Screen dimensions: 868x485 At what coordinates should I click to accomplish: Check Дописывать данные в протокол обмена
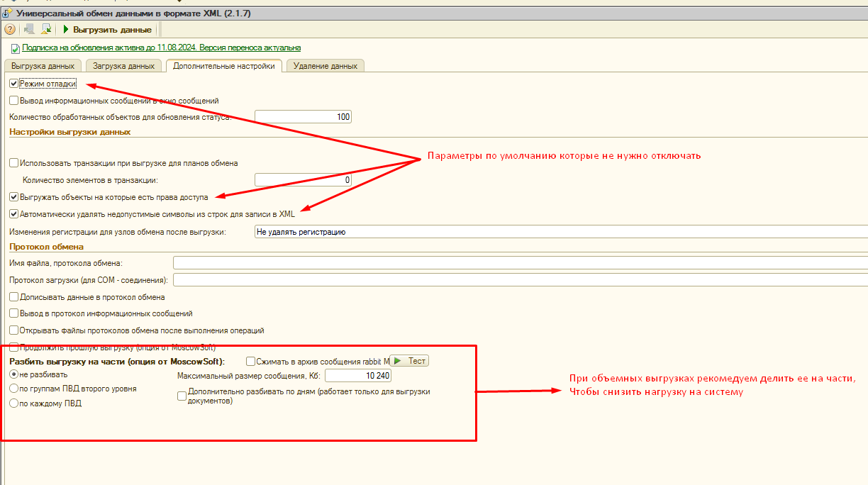pyautogui.click(x=14, y=297)
